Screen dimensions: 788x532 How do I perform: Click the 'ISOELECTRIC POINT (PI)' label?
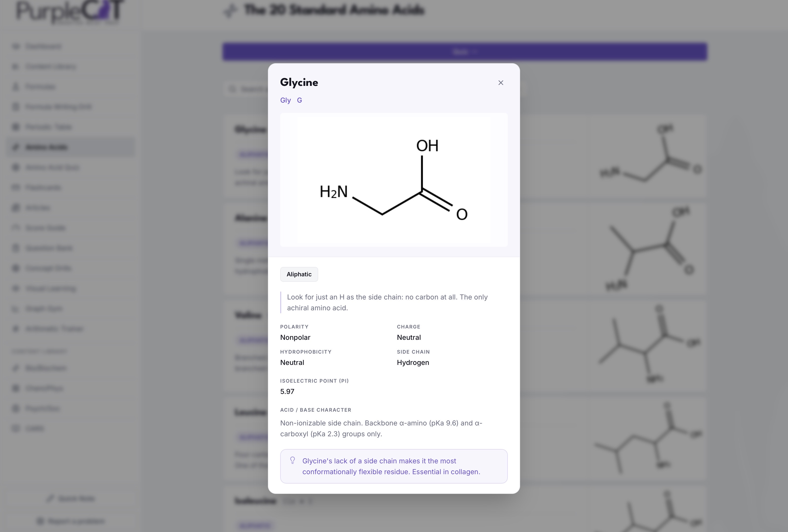[314, 381]
